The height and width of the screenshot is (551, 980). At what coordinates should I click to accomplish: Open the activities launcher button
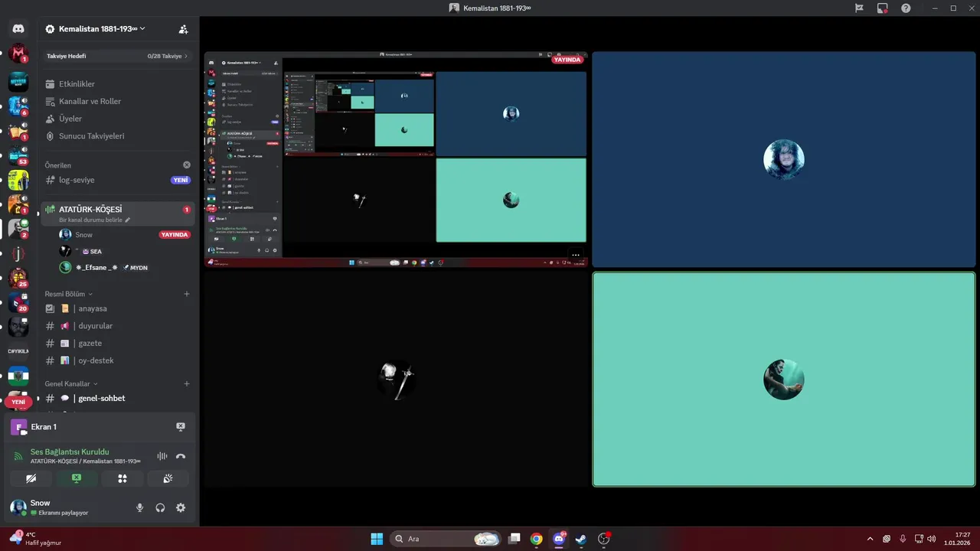[x=122, y=478]
